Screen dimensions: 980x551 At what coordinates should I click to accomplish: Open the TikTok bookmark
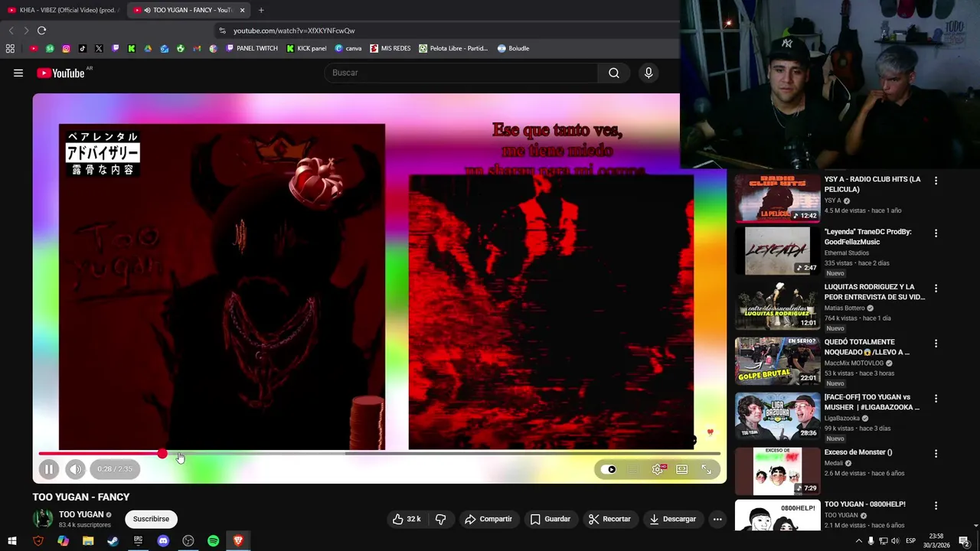[x=83, y=48]
